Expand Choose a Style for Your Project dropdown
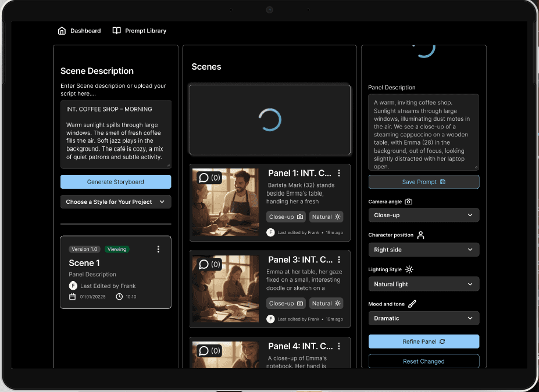Screen dimensions: 539x392 [116, 202]
